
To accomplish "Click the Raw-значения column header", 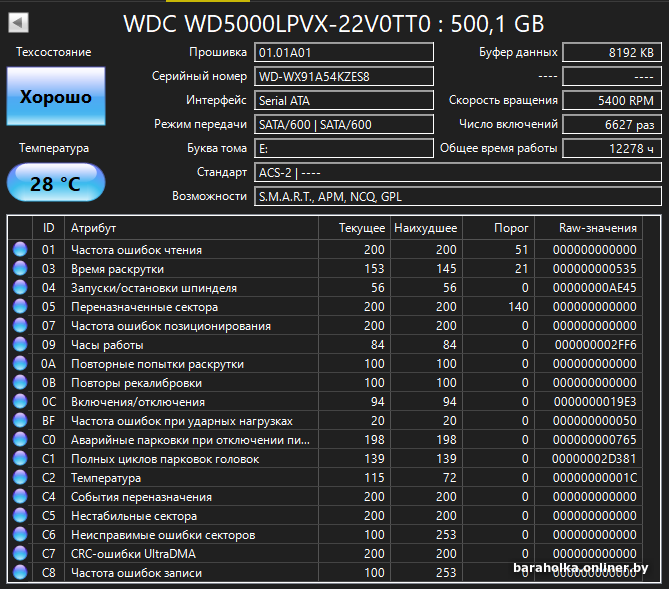I will pyautogui.click(x=588, y=228).
